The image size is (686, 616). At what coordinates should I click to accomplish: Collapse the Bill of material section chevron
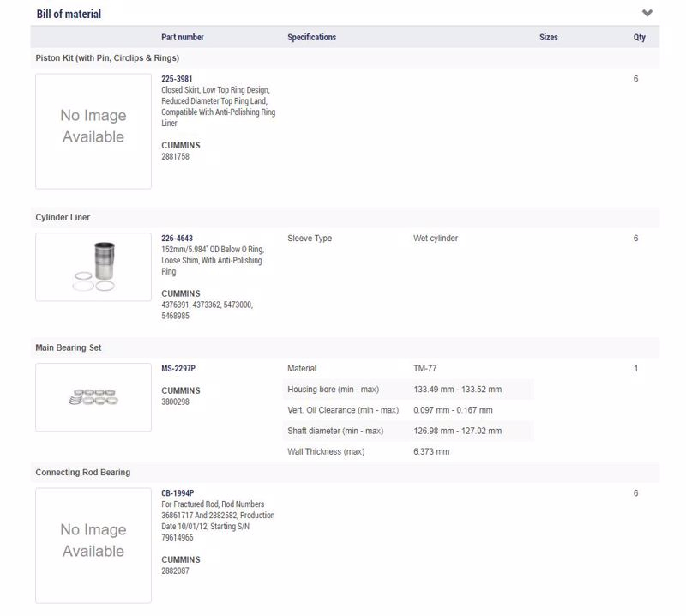647,13
